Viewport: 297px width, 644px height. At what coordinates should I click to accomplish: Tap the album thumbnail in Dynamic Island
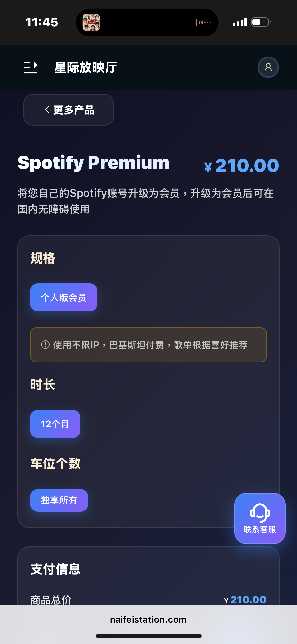91,22
